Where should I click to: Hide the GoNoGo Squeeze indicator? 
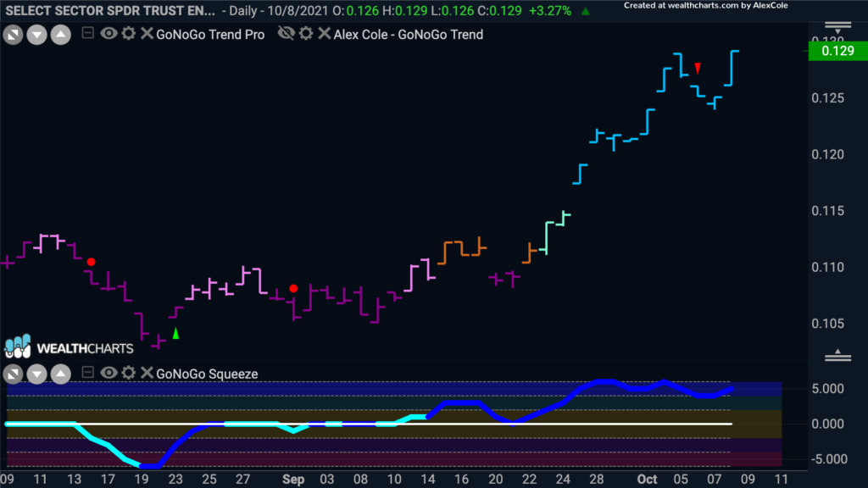point(108,373)
